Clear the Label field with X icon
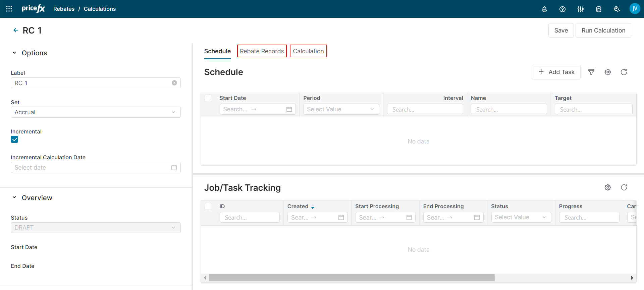 (x=174, y=83)
